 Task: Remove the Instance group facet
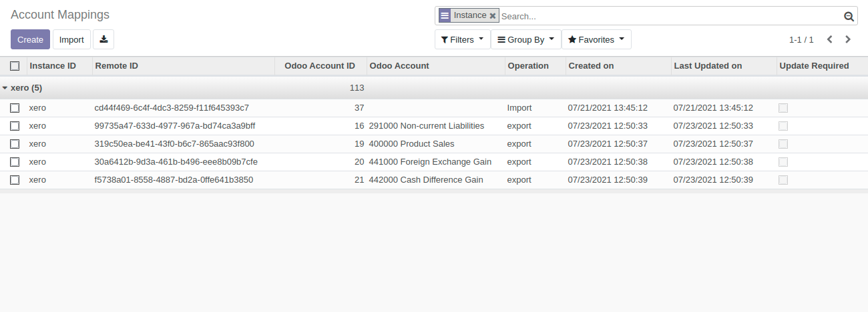493,16
